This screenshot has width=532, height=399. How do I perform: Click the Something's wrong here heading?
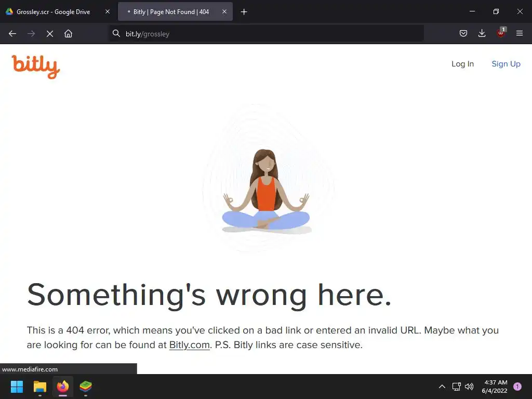point(209,295)
